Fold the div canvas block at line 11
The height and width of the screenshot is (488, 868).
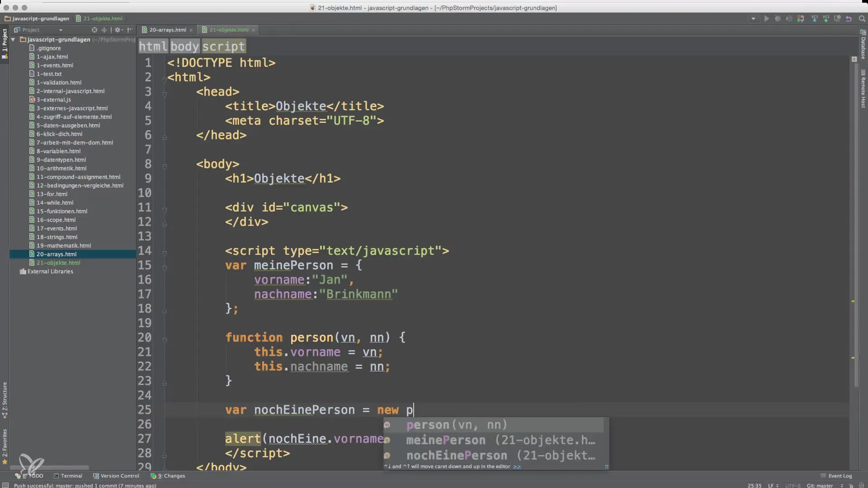[x=165, y=210]
